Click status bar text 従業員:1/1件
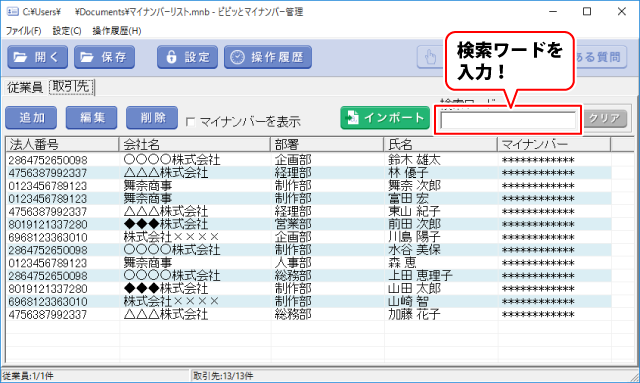640x383 pixels. (28, 376)
